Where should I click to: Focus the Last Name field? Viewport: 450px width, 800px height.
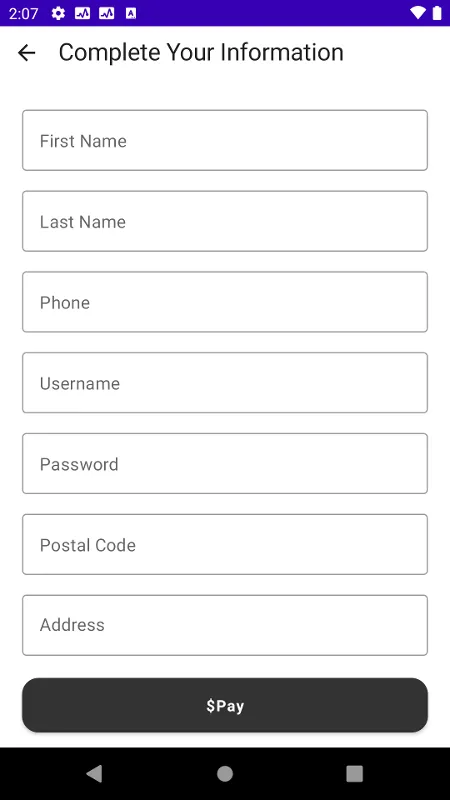(225, 221)
